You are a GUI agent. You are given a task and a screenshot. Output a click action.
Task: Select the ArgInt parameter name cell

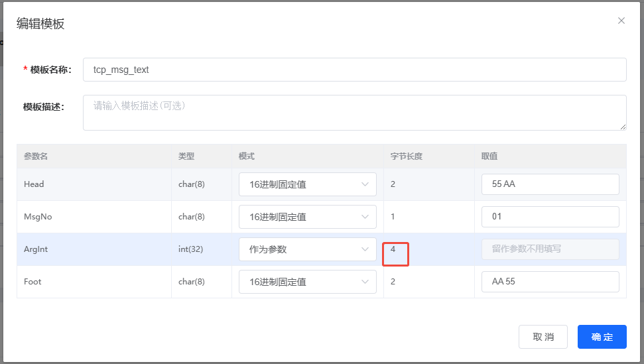(x=36, y=249)
